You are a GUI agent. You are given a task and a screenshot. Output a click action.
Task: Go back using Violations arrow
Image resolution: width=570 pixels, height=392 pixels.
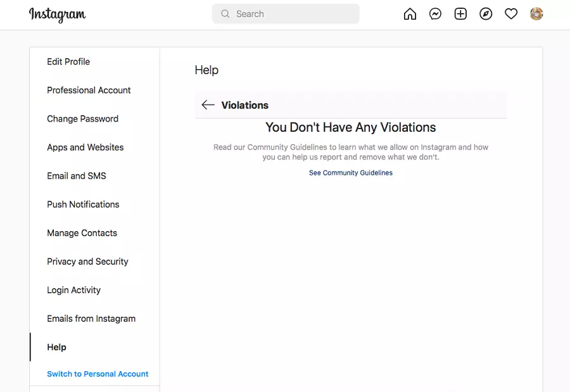pyautogui.click(x=208, y=105)
